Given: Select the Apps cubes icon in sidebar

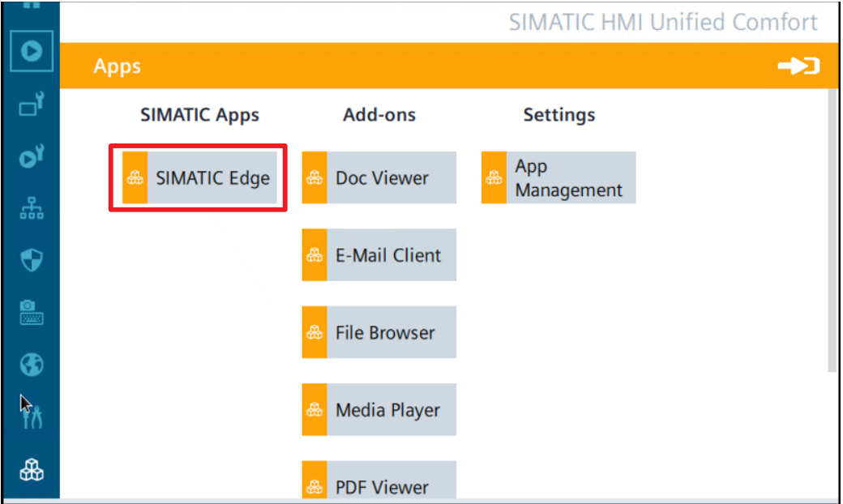Looking at the screenshot, I should (31, 469).
